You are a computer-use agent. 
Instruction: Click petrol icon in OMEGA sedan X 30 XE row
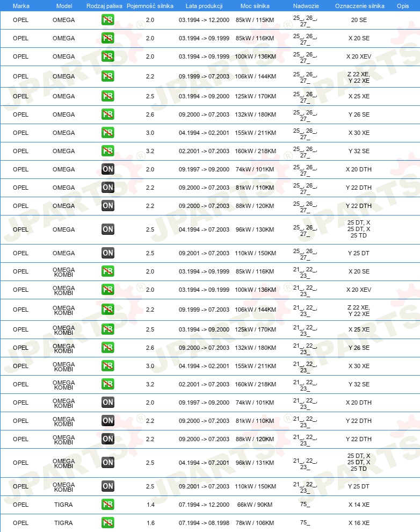pos(108,133)
